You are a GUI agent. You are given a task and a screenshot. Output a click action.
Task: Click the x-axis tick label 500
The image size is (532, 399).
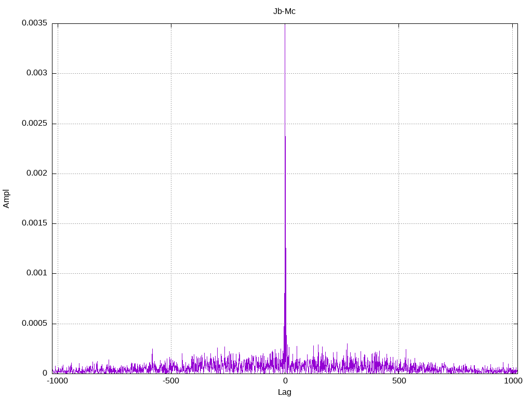pyautogui.click(x=399, y=381)
